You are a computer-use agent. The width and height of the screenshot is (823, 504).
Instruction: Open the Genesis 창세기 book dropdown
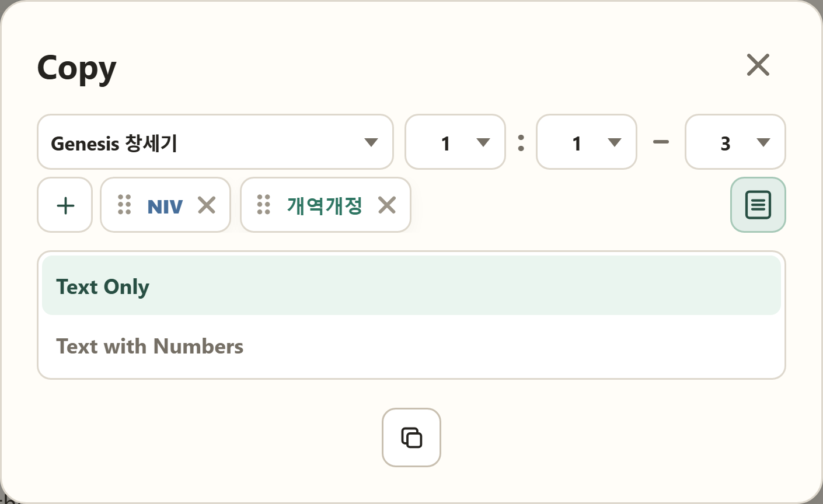pyautogui.click(x=215, y=142)
